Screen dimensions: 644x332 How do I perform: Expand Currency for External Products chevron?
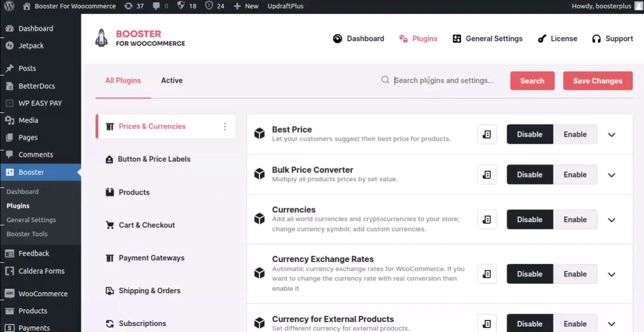(612, 324)
